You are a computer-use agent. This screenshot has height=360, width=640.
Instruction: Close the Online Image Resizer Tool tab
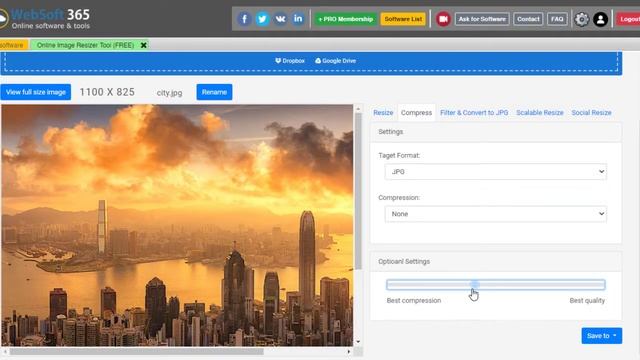pos(144,45)
